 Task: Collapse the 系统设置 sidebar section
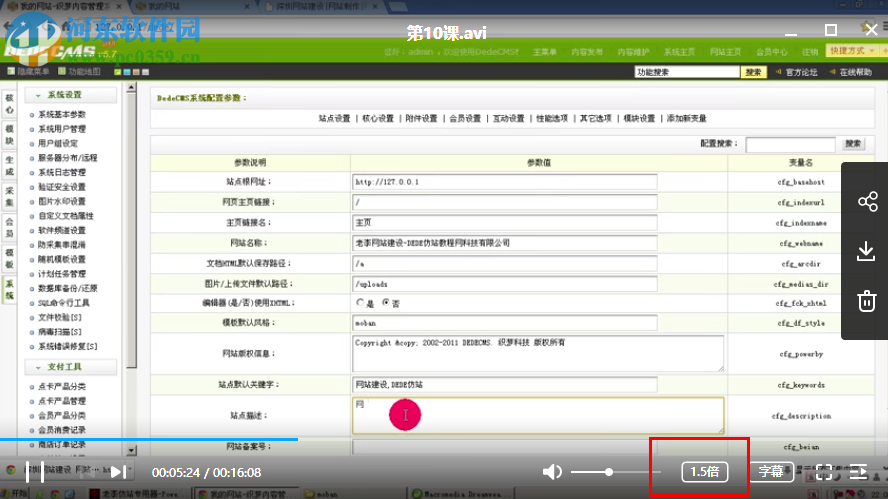[x=71, y=95]
